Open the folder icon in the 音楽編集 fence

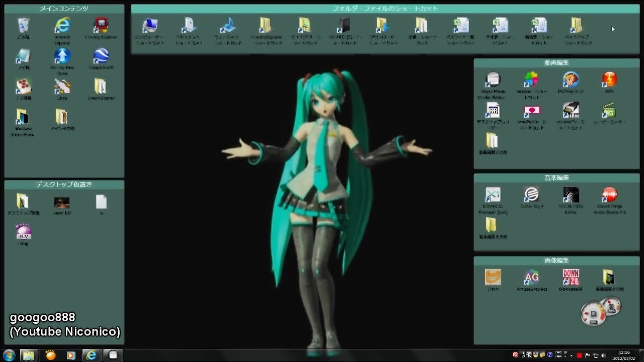pyautogui.click(x=492, y=225)
